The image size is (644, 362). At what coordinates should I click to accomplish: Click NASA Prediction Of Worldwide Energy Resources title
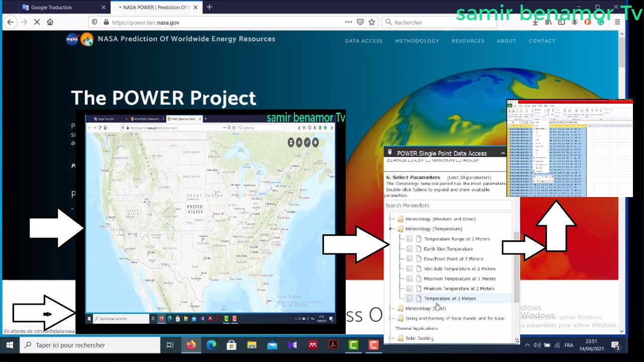(x=187, y=39)
